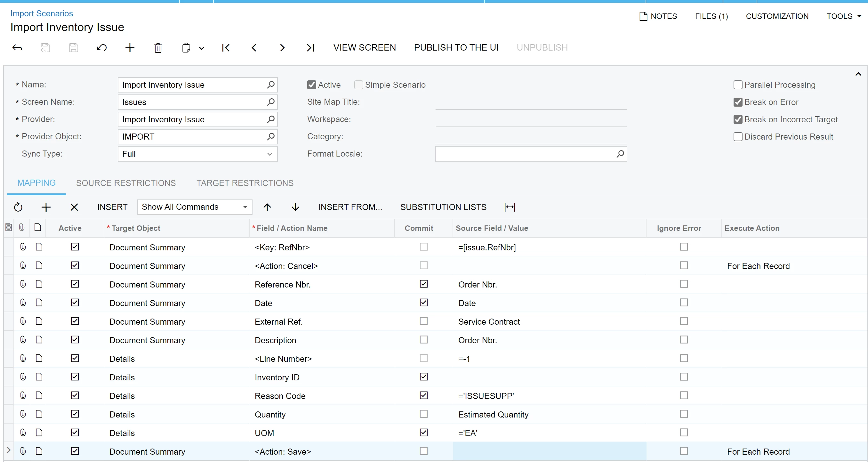This screenshot has height=462, width=868.
Task: Click the undo cancel changes icon
Action: [101, 48]
